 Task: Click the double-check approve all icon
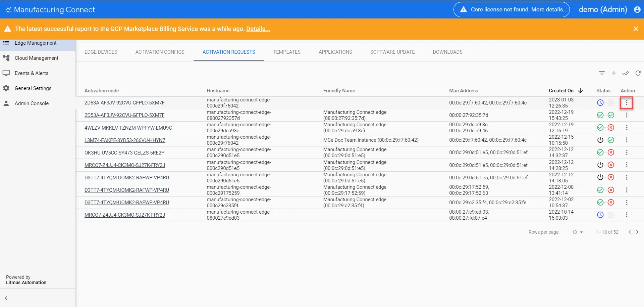click(626, 73)
